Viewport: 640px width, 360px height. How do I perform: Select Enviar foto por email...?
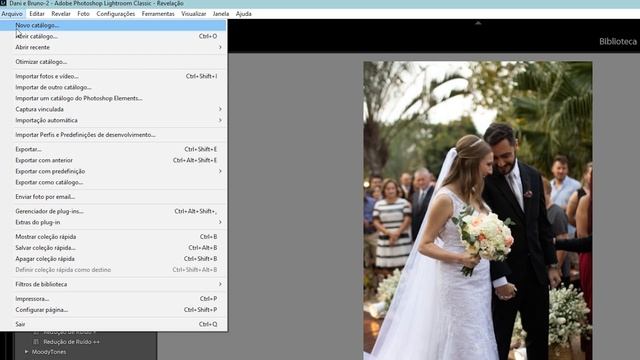pyautogui.click(x=113, y=197)
